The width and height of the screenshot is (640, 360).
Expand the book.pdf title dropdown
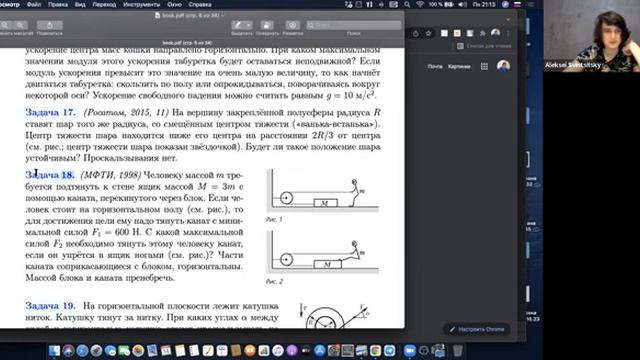tap(222, 16)
